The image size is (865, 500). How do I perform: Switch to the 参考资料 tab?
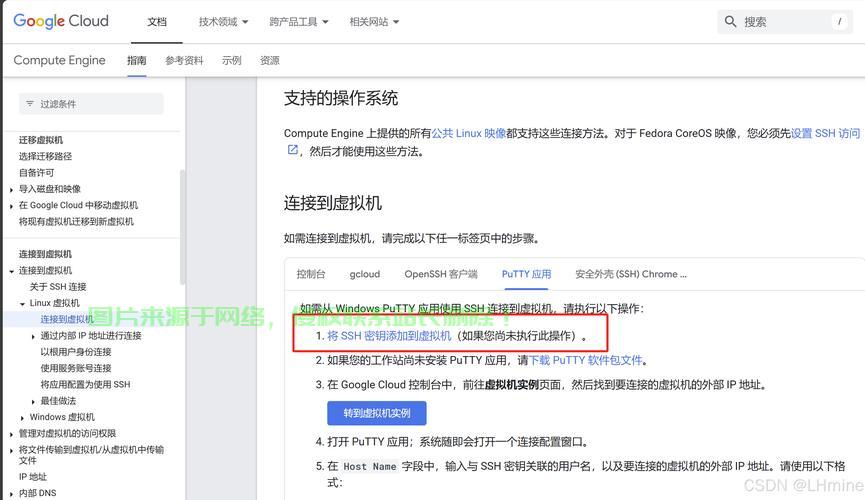click(x=184, y=60)
